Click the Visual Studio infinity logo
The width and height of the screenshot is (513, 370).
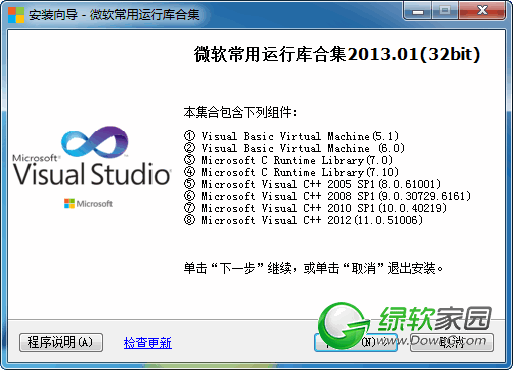click(x=95, y=142)
